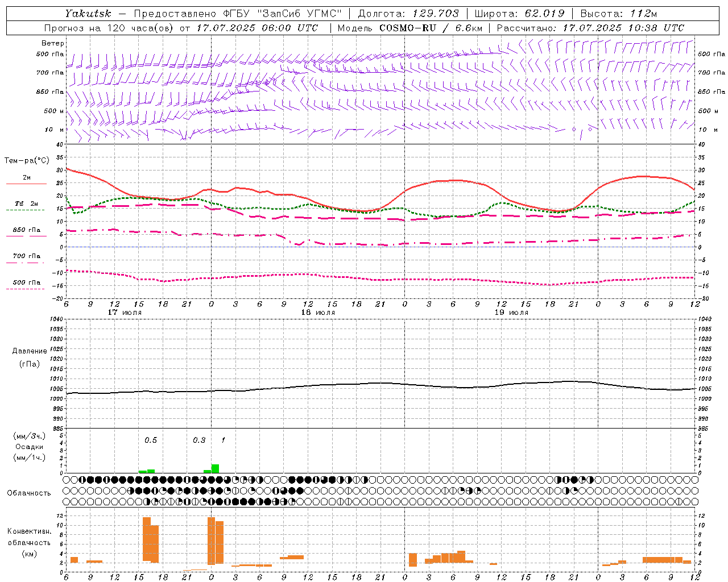Screen dimensions: 728x582
Task: Click the Yakutsk station title
Action: (x=88, y=14)
